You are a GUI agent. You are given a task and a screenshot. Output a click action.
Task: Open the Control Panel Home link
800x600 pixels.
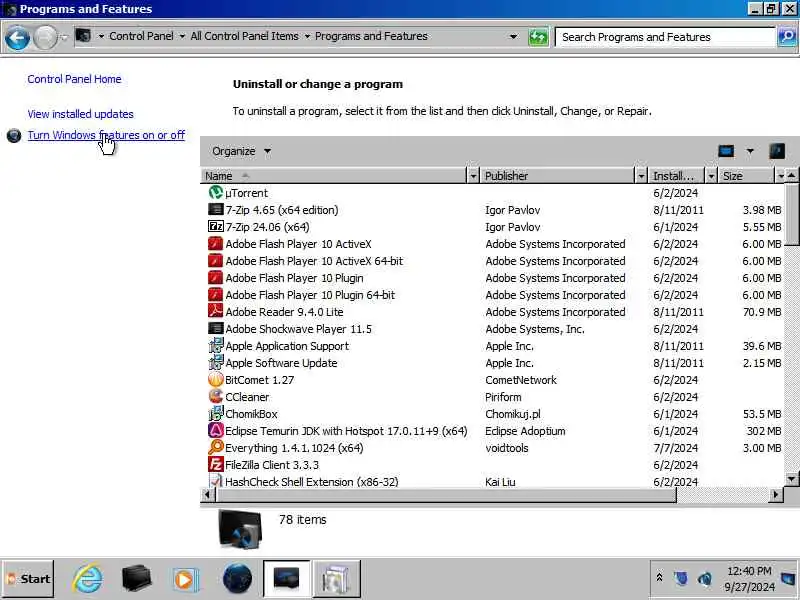74,79
